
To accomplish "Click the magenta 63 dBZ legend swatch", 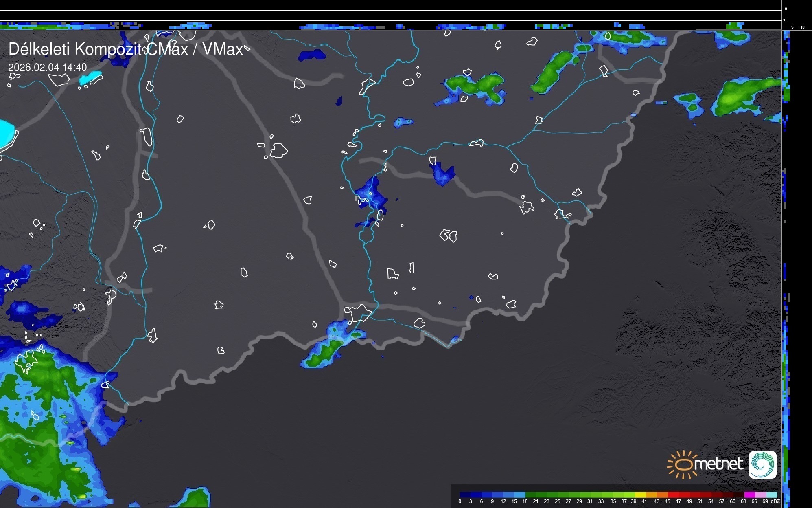I will point(750,495).
